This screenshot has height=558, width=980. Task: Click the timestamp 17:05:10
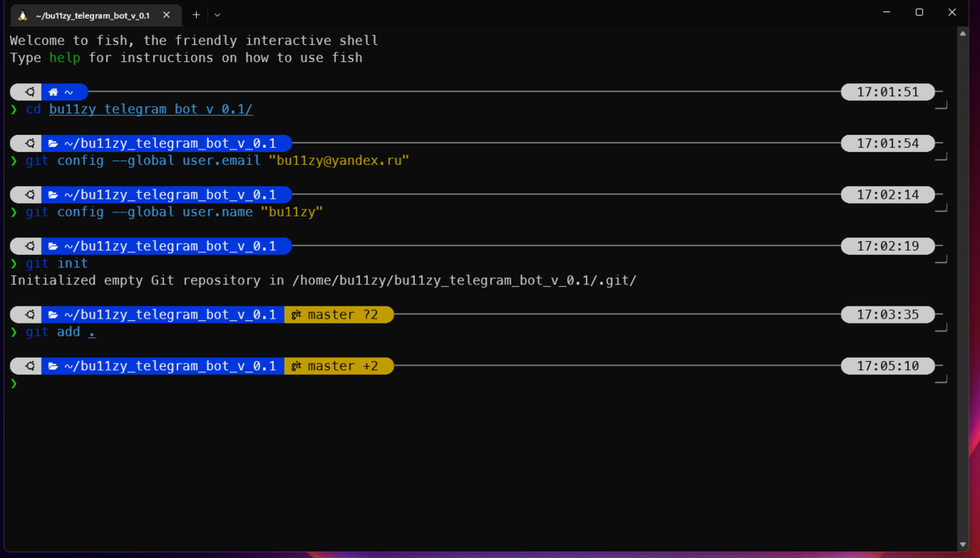888,367
